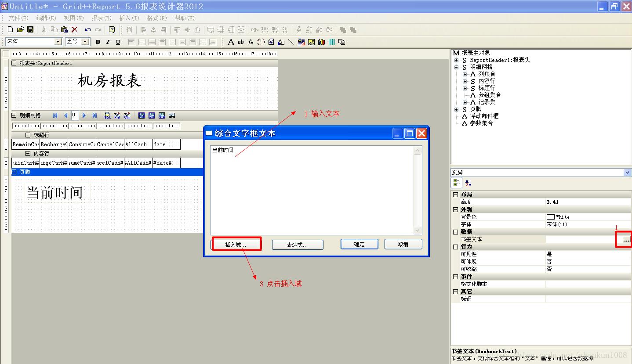This screenshot has height=364, width=632.
Task: Insert a system variable box (clock icon)
Action: click(261, 42)
